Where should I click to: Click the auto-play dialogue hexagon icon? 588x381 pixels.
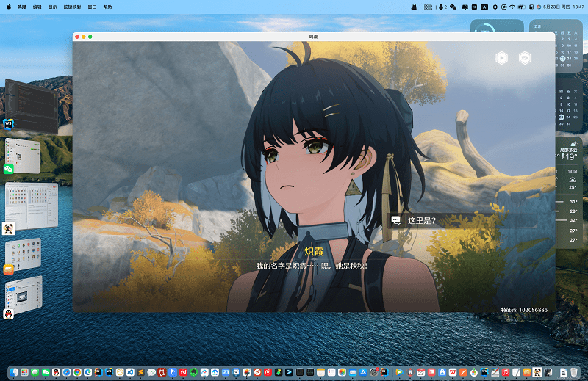[x=501, y=58]
